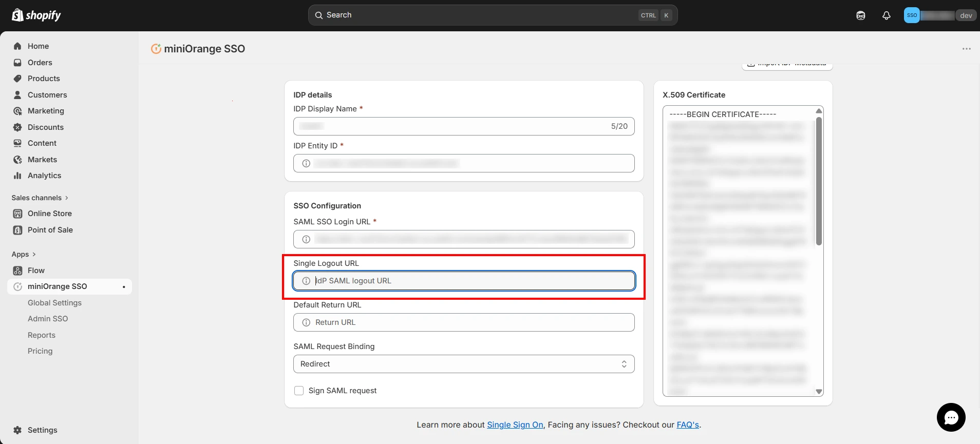Click info icon in Default Return URL field
The height and width of the screenshot is (444, 980).
click(306, 322)
